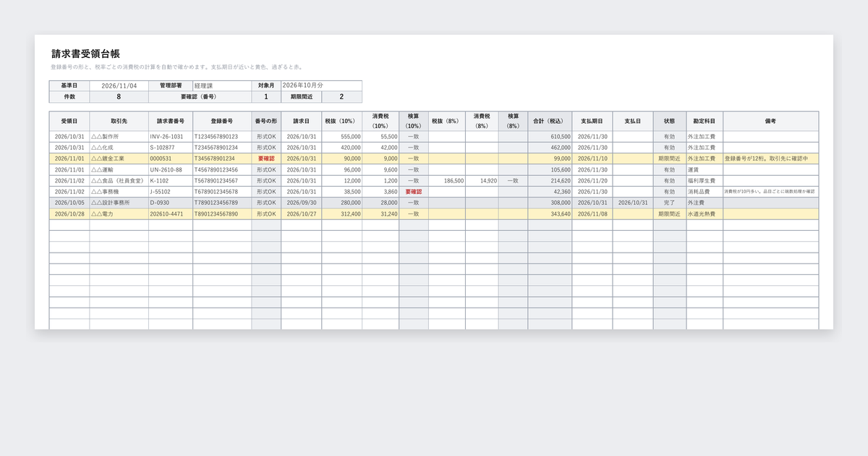
Task: Select the vendor cell △△事務機
Action: coord(119,192)
